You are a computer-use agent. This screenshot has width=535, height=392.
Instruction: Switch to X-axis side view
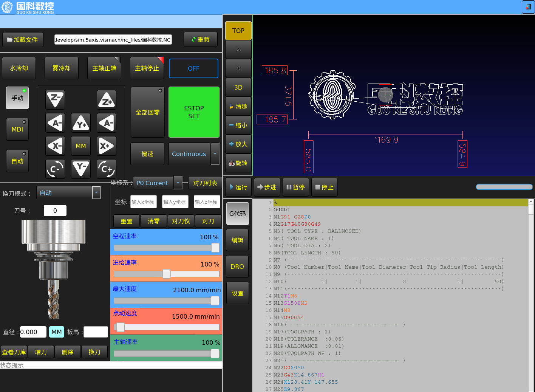coord(238,50)
